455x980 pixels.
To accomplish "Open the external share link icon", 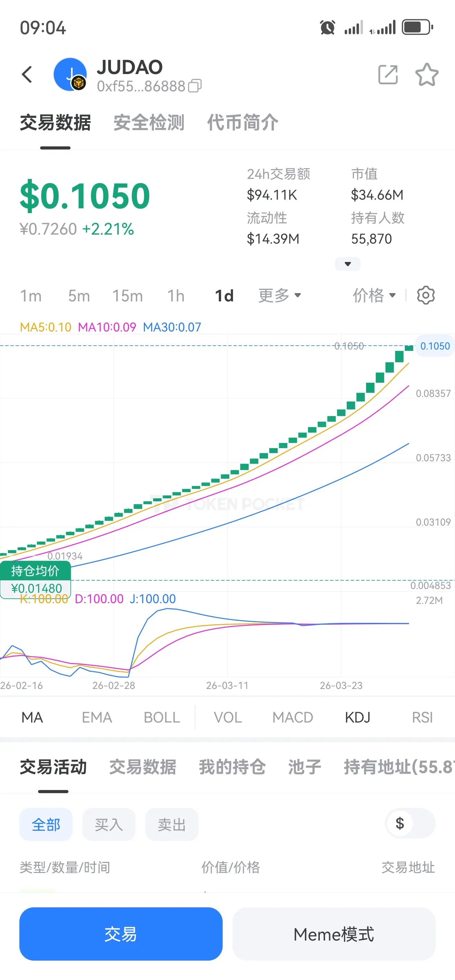I will (388, 74).
